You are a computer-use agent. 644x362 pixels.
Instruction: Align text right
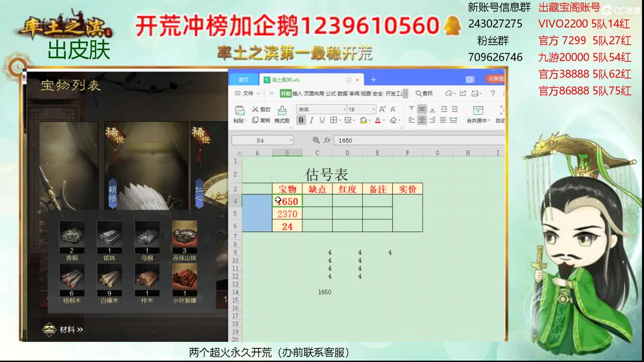click(x=433, y=120)
